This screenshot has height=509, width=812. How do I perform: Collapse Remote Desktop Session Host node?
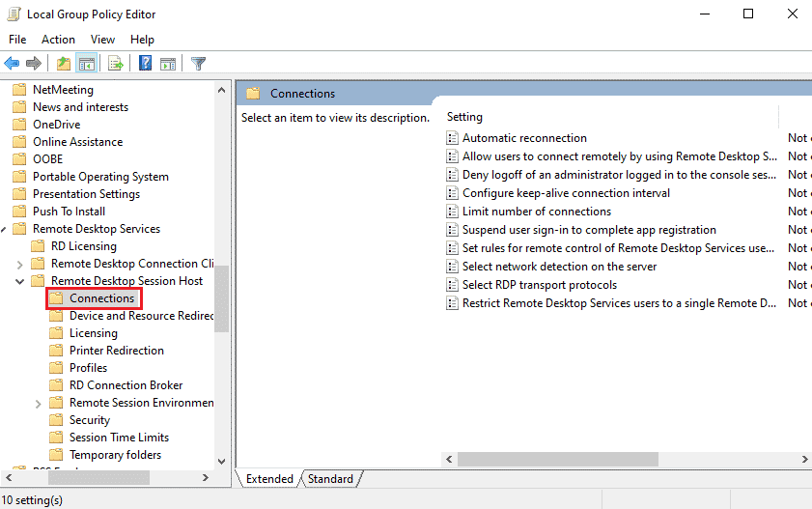tap(19, 281)
